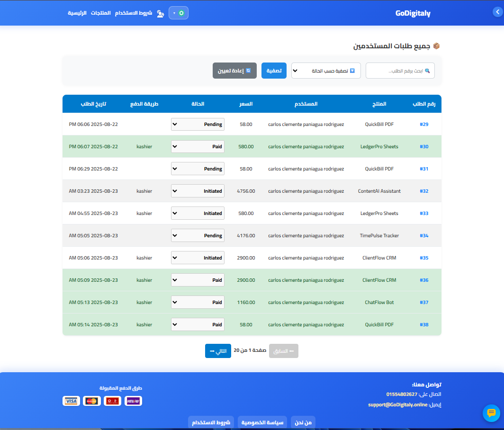Click the funnel icon inside the status filter
The image size is (504, 430).
(352, 70)
